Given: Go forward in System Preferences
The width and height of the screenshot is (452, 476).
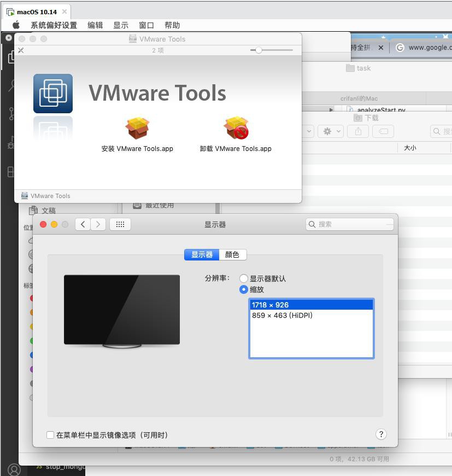Looking at the screenshot, I should click(98, 224).
